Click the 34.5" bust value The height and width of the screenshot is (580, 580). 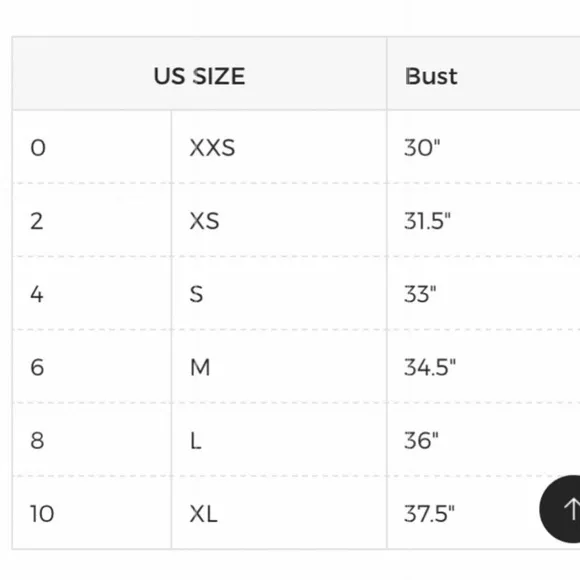click(430, 367)
